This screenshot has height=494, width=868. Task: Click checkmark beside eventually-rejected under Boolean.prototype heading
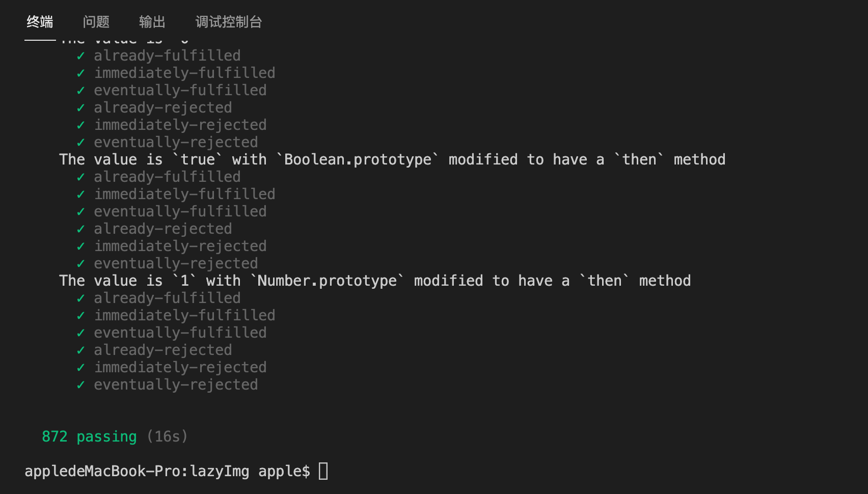pyautogui.click(x=80, y=264)
